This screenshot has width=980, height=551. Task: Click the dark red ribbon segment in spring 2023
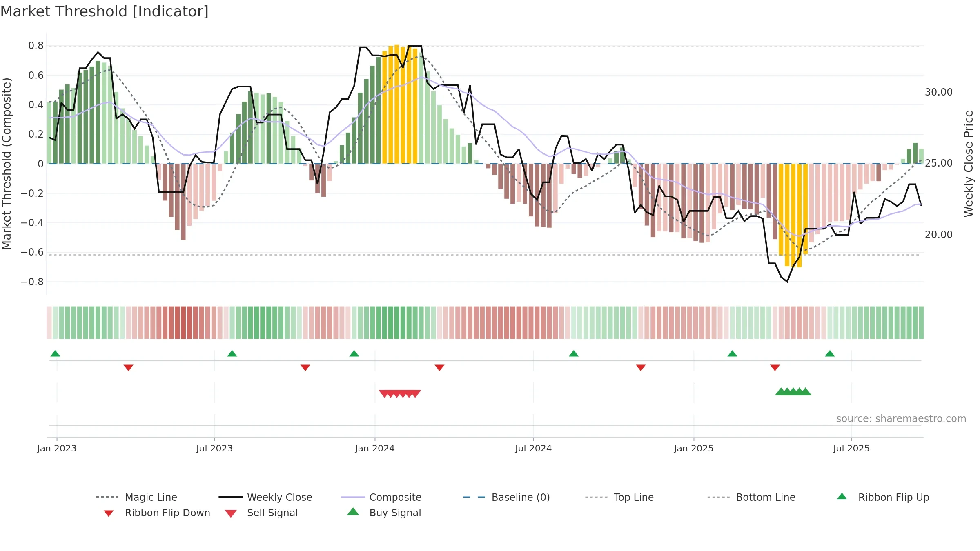pos(183,322)
